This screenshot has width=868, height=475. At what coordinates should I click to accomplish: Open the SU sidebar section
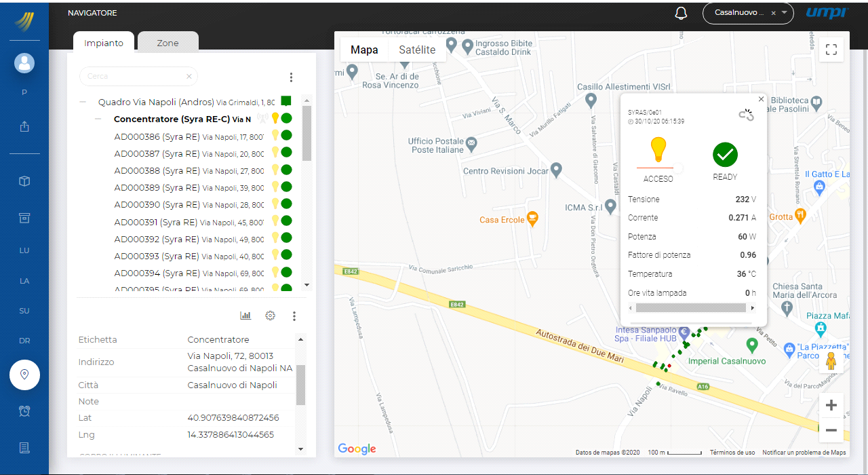(24, 311)
